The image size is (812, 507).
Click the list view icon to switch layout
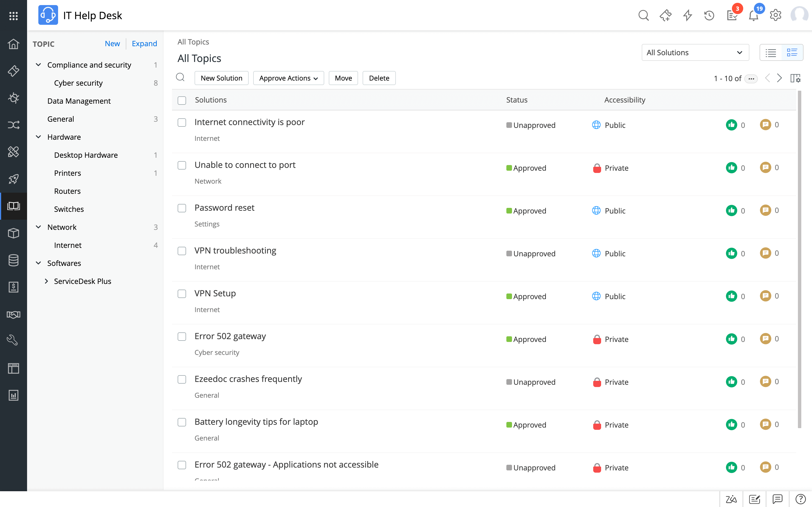pyautogui.click(x=771, y=53)
